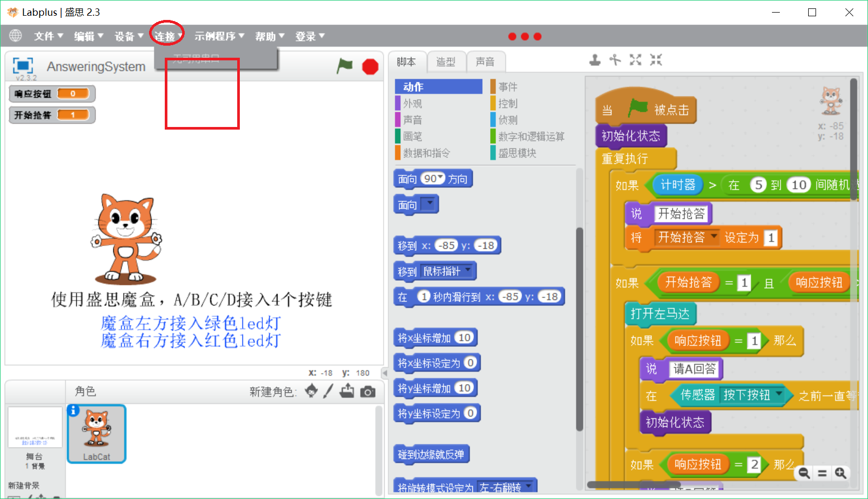Toggle full-screen stage mode icon
Screen dimensions: 868x499
(23, 66)
